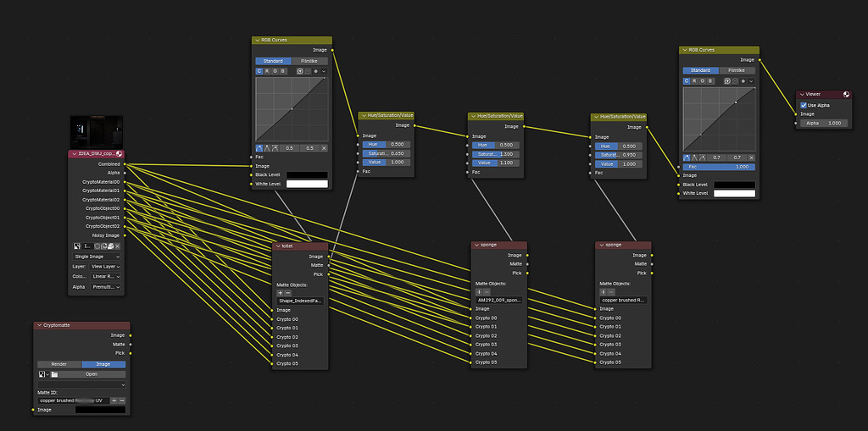Set vector handle type in the 0.5 RGB Curves node
This screenshot has height=431, width=868.
(267, 148)
